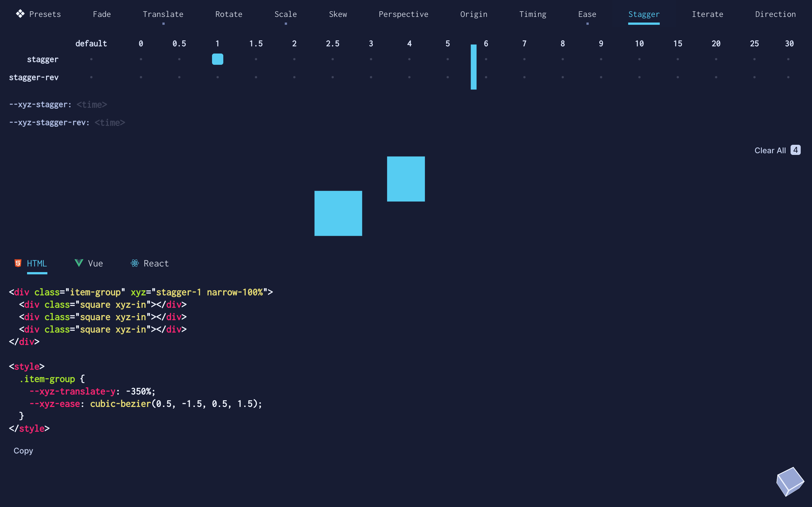Select stagger value 2.5 dot
The width and height of the screenshot is (812, 507).
click(x=332, y=59)
